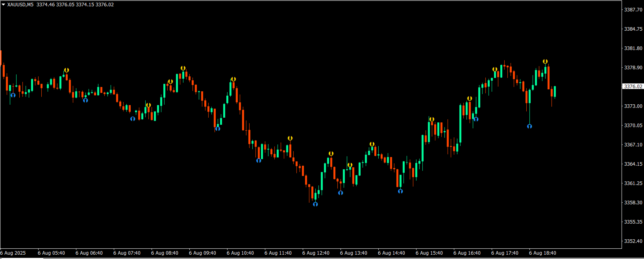
Task: Click the blue up-arrow signal near 07:40
Action: 133,118
